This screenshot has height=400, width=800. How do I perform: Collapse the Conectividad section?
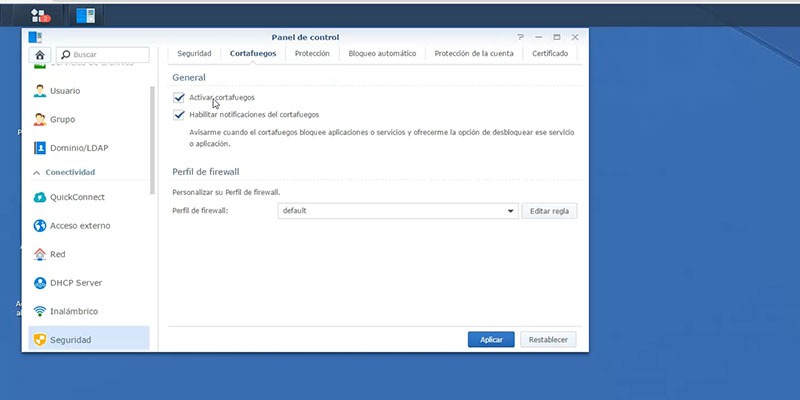point(36,173)
